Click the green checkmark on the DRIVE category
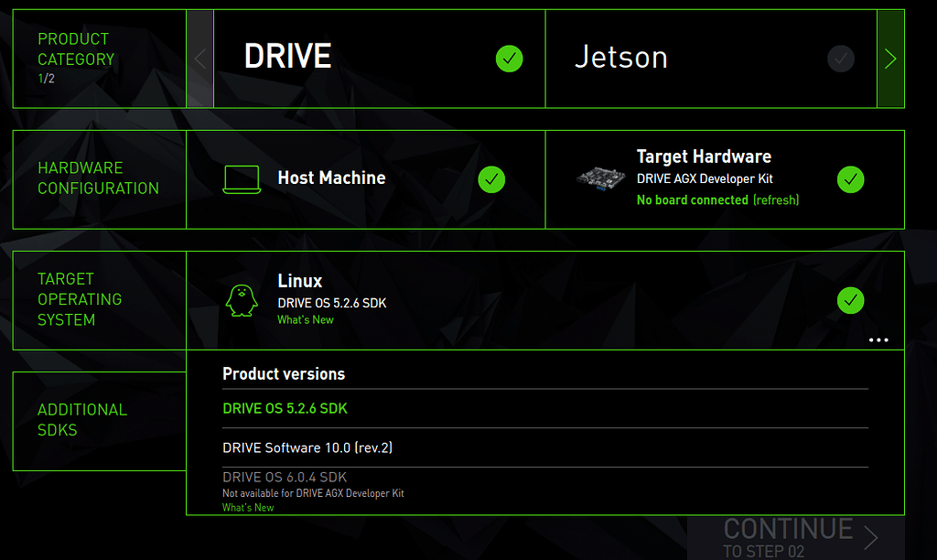937x560 pixels. [510, 59]
